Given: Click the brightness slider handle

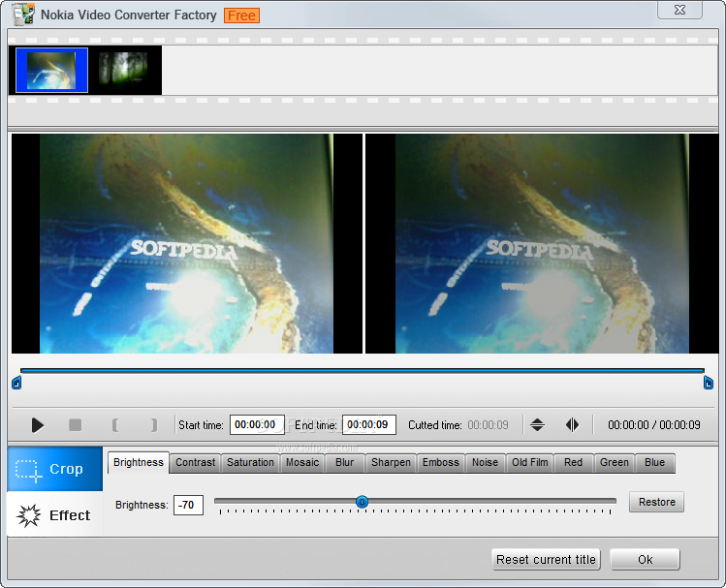Looking at the screenshot, I should (363, 502).
